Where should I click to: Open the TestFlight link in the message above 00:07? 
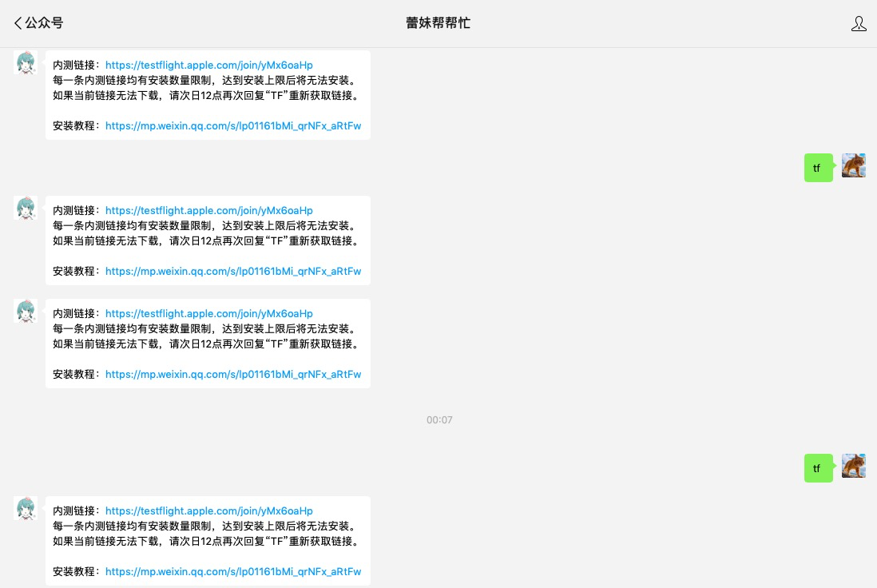(x=208, y=314)
